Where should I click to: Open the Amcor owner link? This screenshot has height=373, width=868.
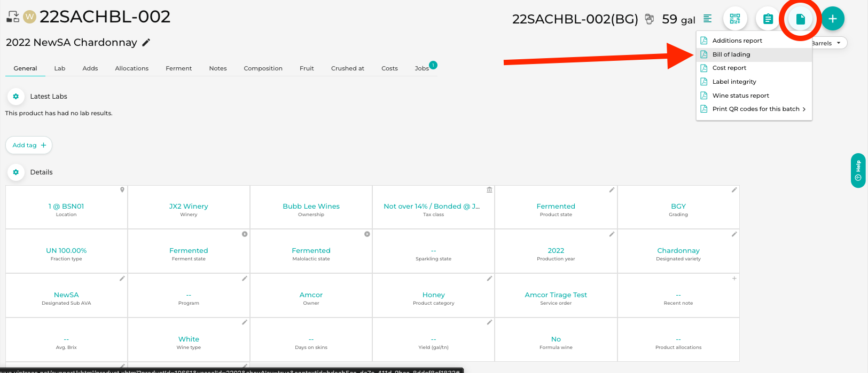311,295
